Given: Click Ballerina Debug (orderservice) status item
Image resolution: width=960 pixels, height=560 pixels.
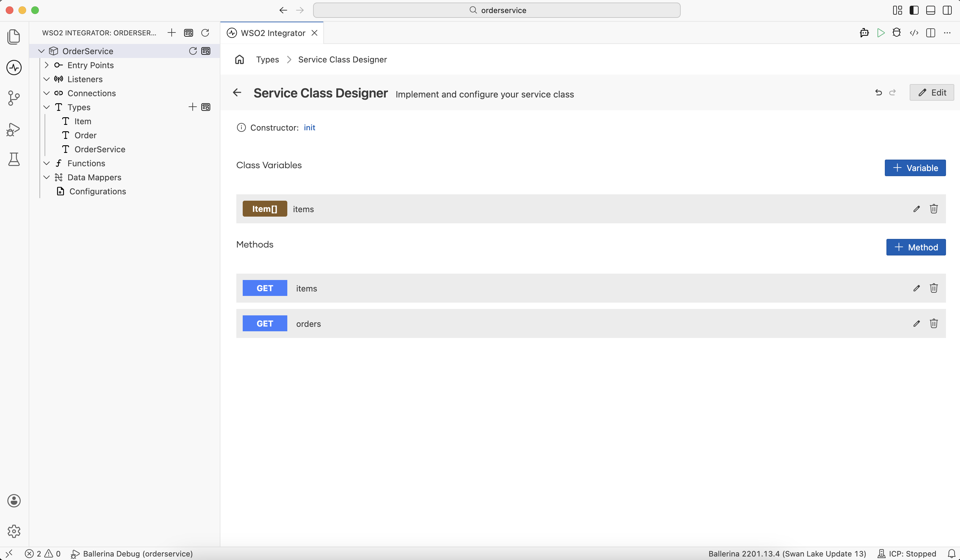Looking at the screenshot, I should click(132, 554).
